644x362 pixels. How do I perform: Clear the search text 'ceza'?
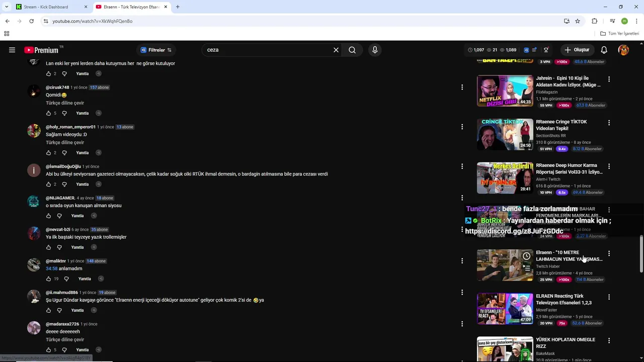[x=336, y=50]
